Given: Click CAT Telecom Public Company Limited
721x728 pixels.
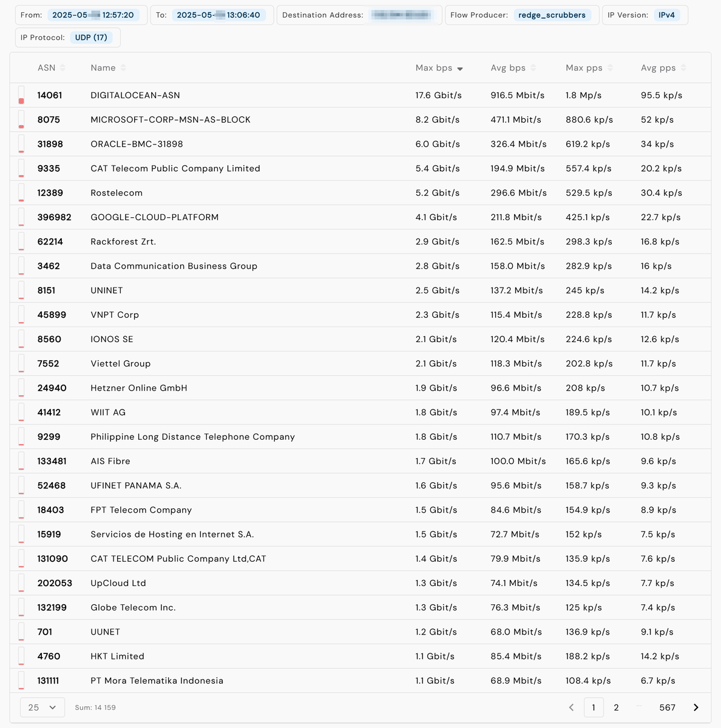Looking at the screenshot, I should click(175, 169).
